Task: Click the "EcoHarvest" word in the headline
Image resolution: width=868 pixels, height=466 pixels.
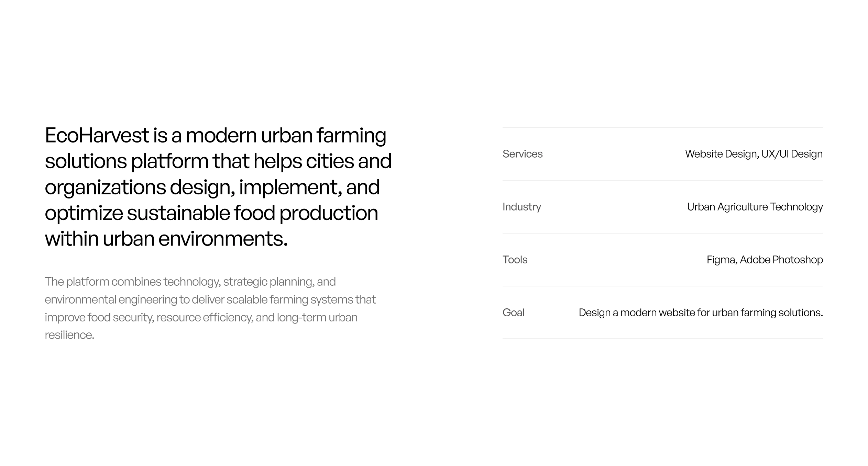Action: (97, 135)
